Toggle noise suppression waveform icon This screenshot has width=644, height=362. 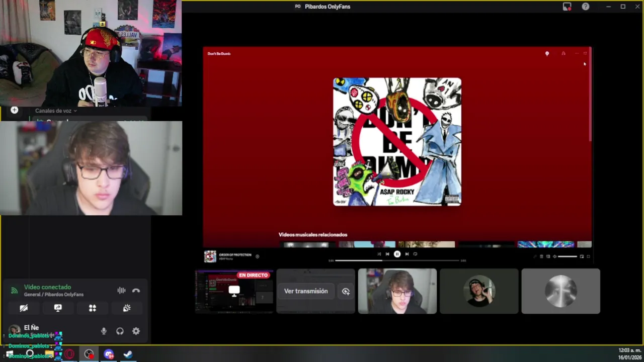tap(121, 290)
